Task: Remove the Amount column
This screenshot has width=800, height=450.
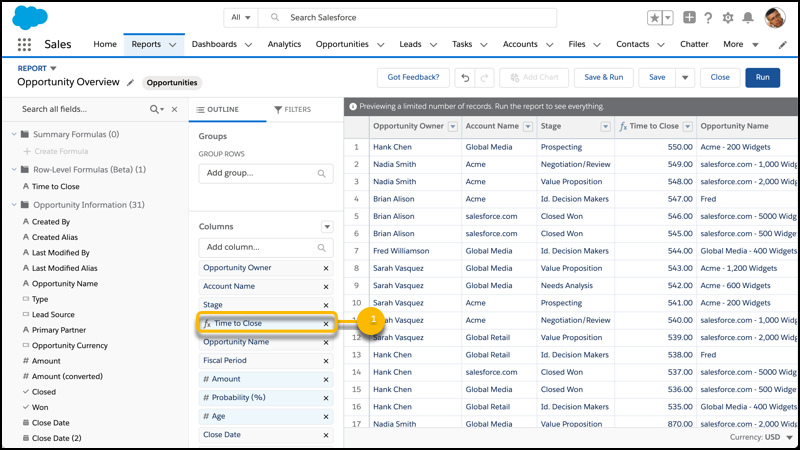Action: coord(326,380)
